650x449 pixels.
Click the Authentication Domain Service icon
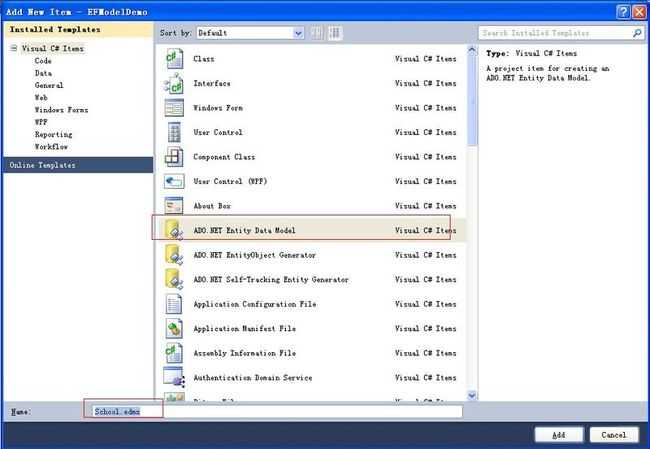[x=174, y=377]
